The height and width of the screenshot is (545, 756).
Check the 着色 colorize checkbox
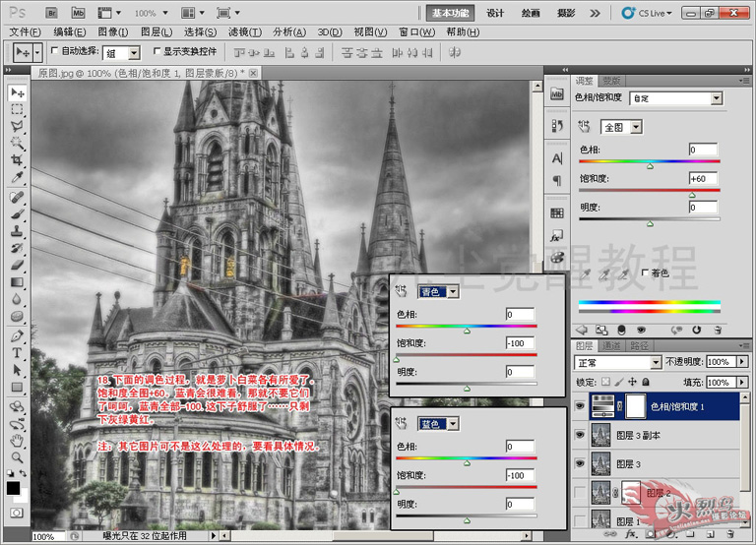(x=645, y=272)
